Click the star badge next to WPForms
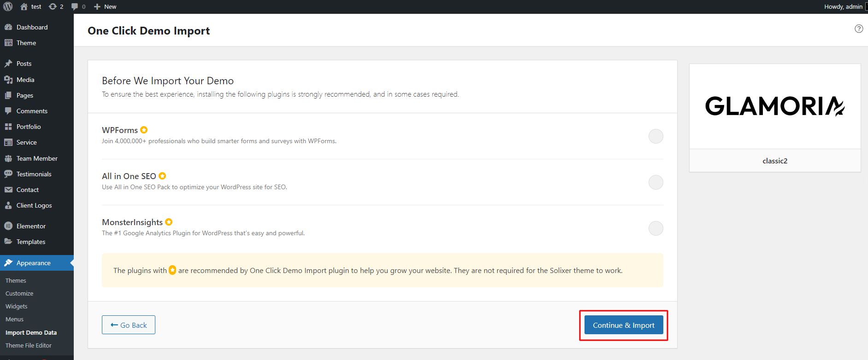Screen dimensions: 868x360 144,130
